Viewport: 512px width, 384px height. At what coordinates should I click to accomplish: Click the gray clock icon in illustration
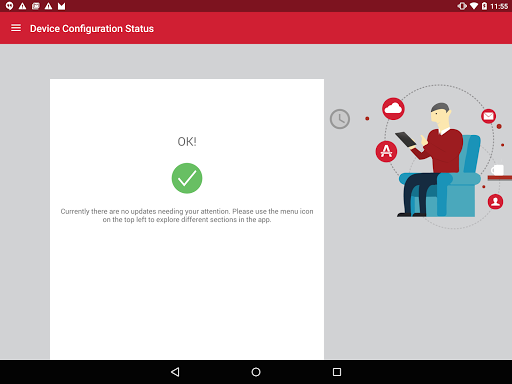click(x=340, y=119)
